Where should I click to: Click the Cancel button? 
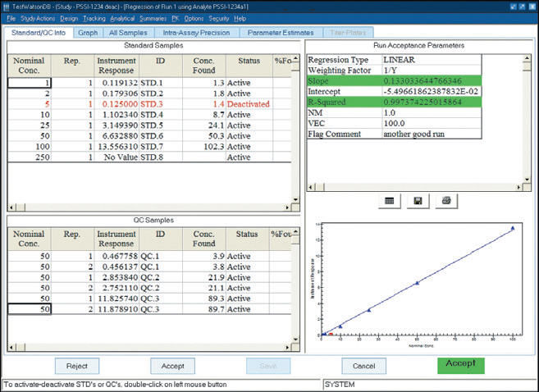coord(363,365)
